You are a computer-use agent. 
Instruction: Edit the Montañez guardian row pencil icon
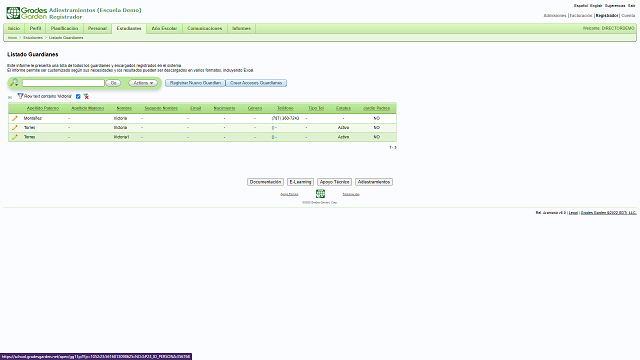pyautogui.click(x=15, y=118)
